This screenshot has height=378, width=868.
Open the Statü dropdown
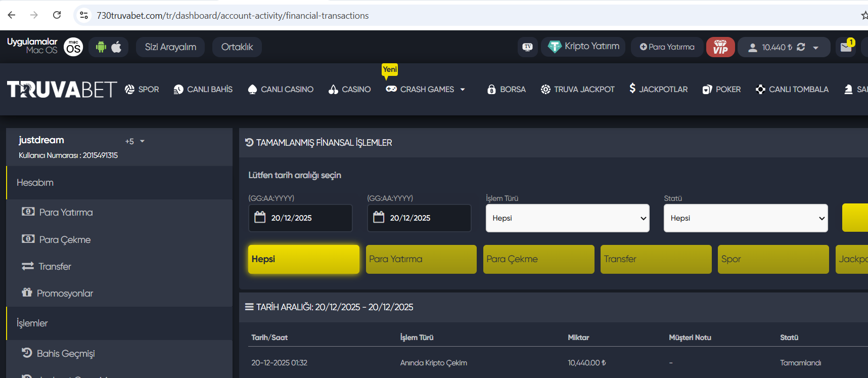746,218
